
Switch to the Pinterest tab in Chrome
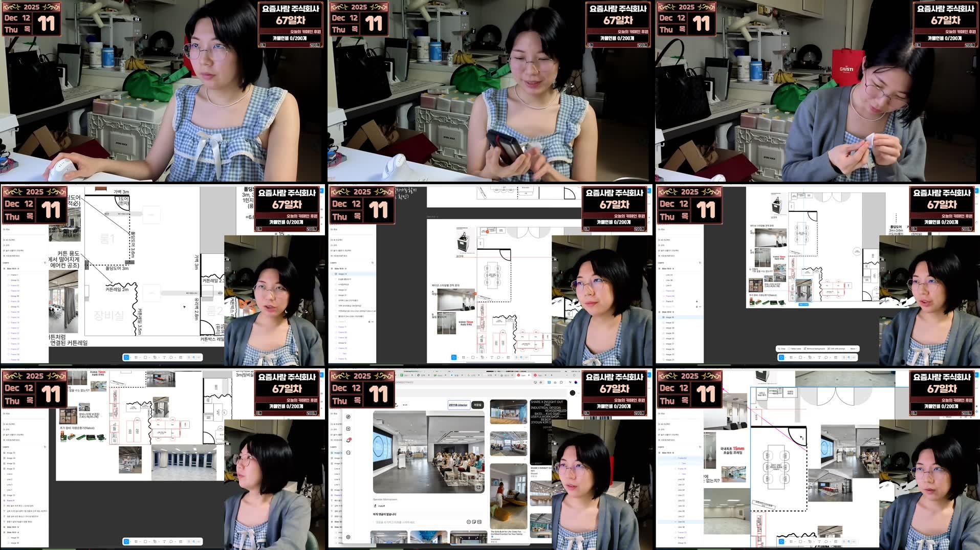[x=518, y=375]
